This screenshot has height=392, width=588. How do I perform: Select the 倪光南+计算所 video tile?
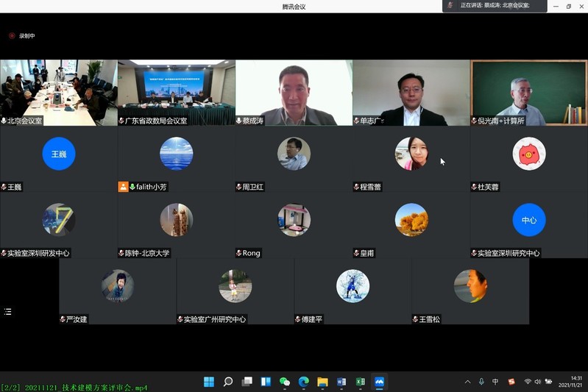[x=528, y=92]
